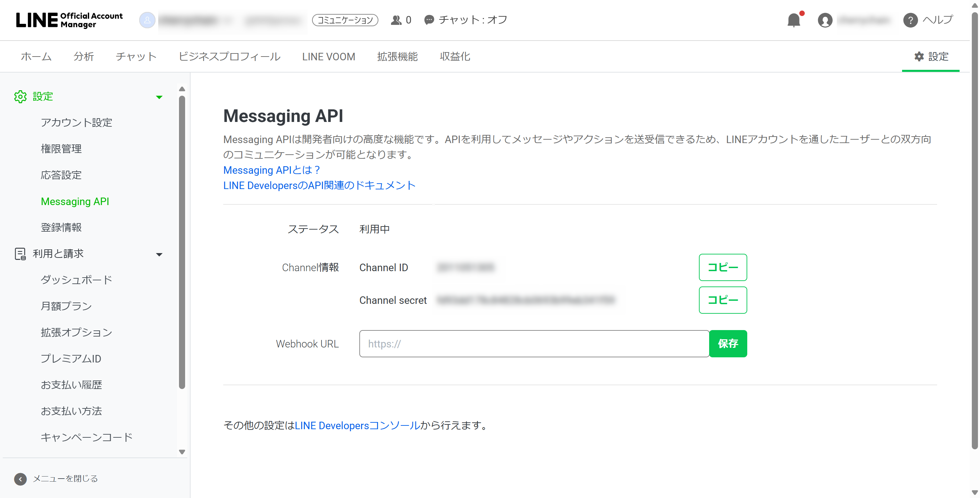Close the menu with the arrow icon

20,479
